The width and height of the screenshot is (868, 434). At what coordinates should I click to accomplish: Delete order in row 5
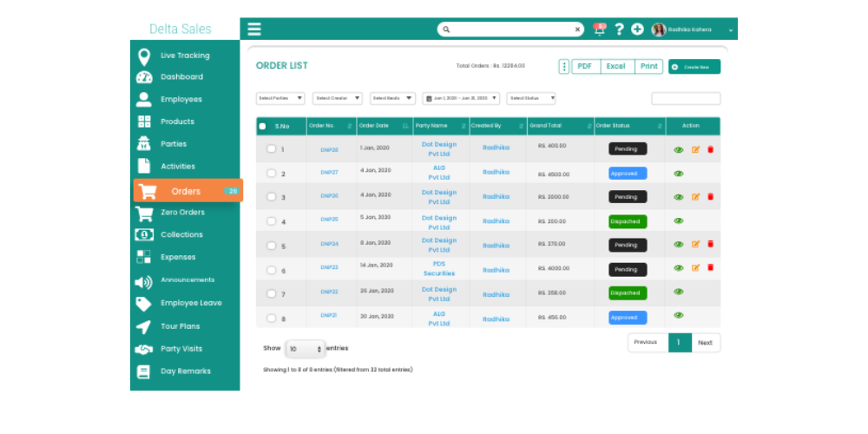pyautogui.click(x=710, y=244)
